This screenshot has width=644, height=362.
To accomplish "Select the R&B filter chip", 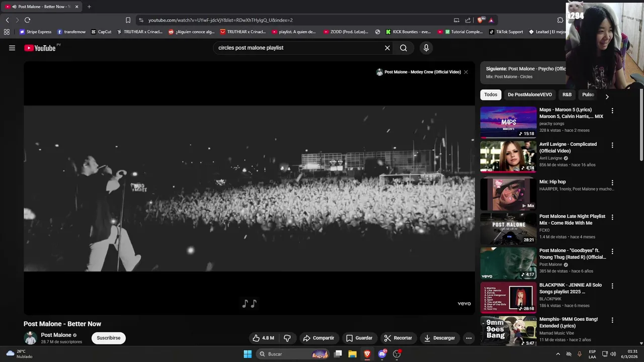I will pos(567,95).
